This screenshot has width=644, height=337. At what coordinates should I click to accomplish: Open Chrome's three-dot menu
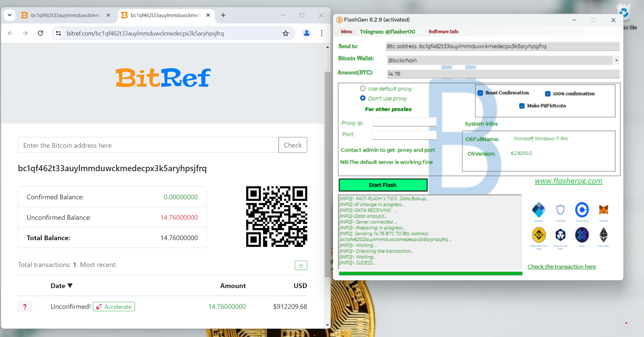point(322,33)
